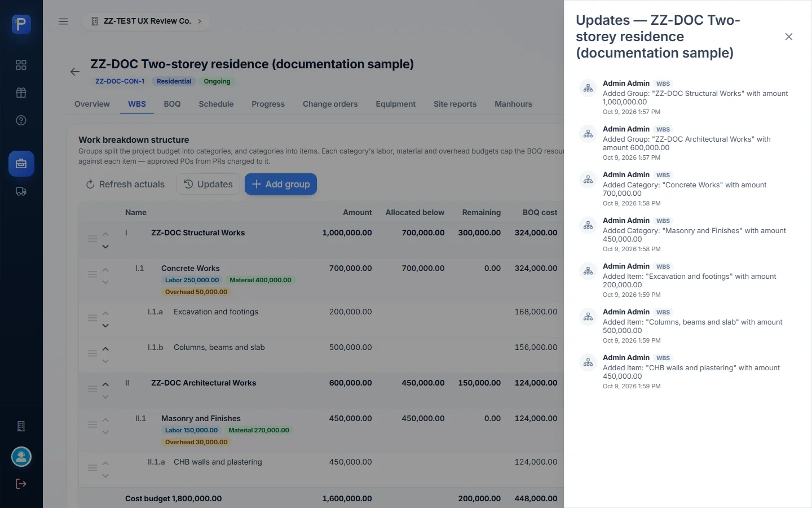Viewport: 812px width, 508px height.
Task: Click the Overhead 50,000.00 badge
Action: 196,292
